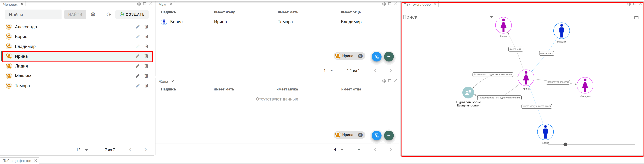
Task: Add a new record in the Жена panel
Action: tap(389, 136)
